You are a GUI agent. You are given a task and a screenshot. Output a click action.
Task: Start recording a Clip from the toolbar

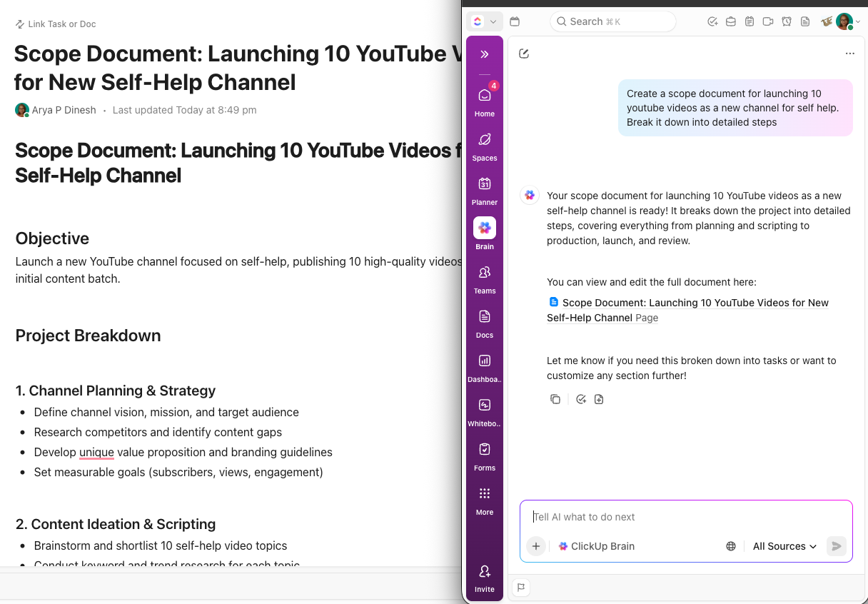pos(767,21)
